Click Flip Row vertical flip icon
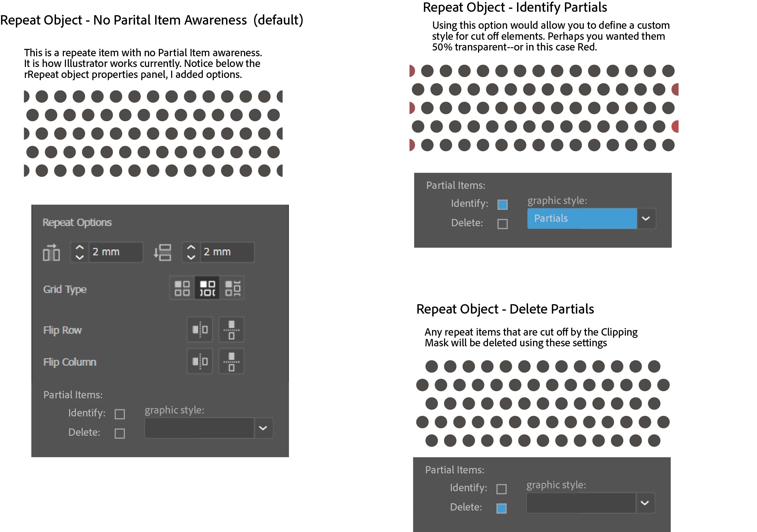Screen dimensions: 757x532 click(x=232, y=329)
